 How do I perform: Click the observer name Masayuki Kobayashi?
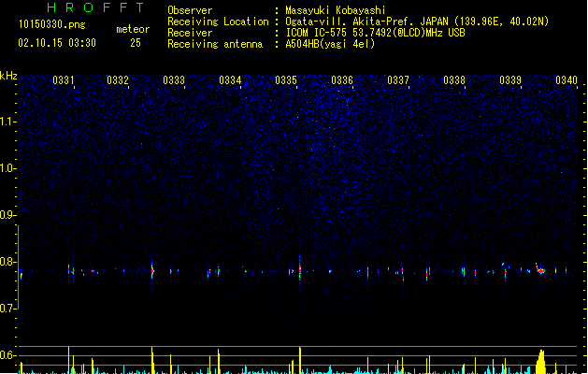tap(336, 10)
